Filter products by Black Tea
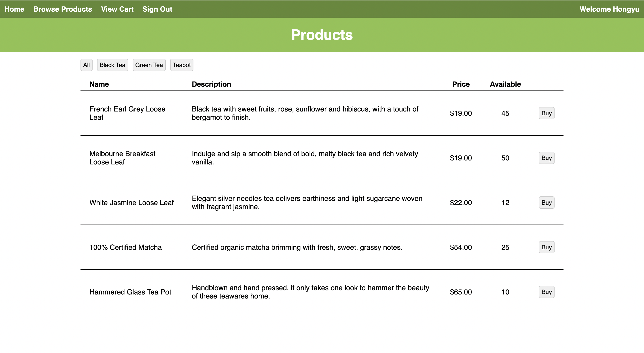 [112, 65]
